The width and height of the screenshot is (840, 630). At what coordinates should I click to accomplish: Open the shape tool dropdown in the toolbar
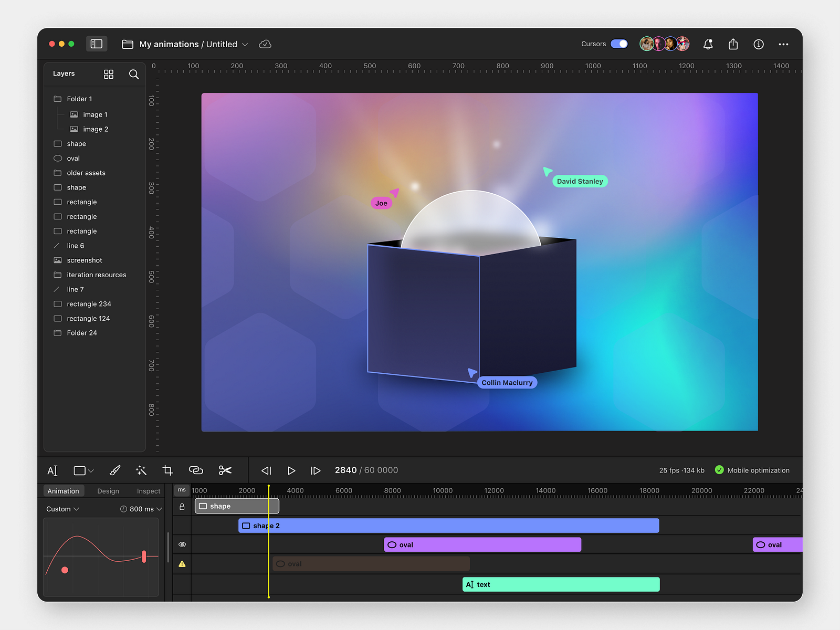point(90,470)
